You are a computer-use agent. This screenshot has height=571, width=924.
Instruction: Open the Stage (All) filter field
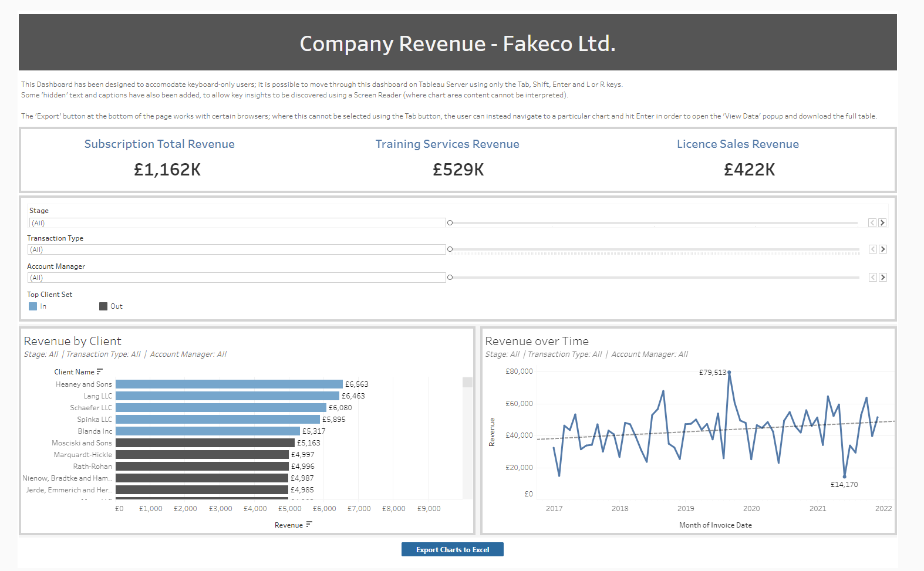(x=237, y=223)
